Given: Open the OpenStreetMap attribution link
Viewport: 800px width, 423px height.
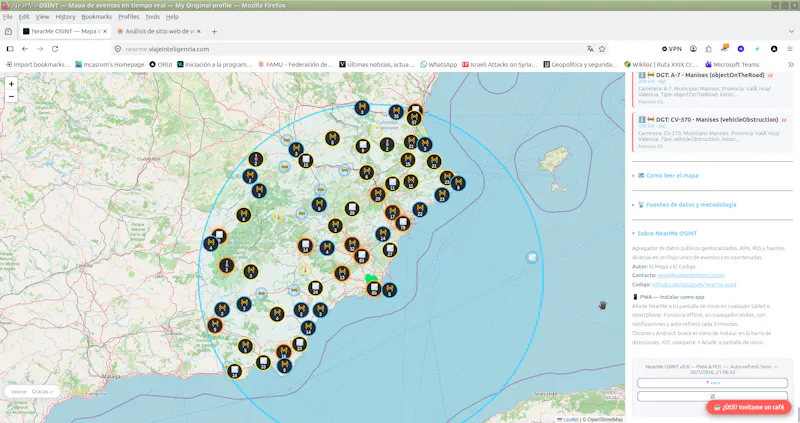Looking at the screenshot, I should tap(605, 419).
